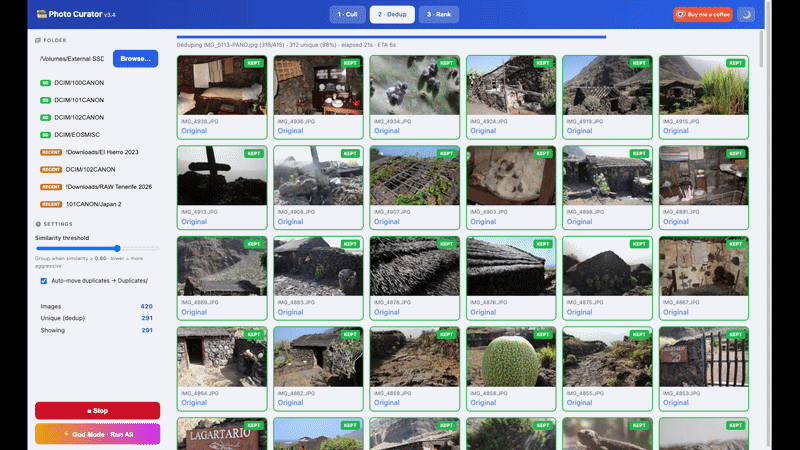This screenshot has height=450, width=800.
Task: Click the Original label under IMG_4883.JPG
Action: pos(290,312)
